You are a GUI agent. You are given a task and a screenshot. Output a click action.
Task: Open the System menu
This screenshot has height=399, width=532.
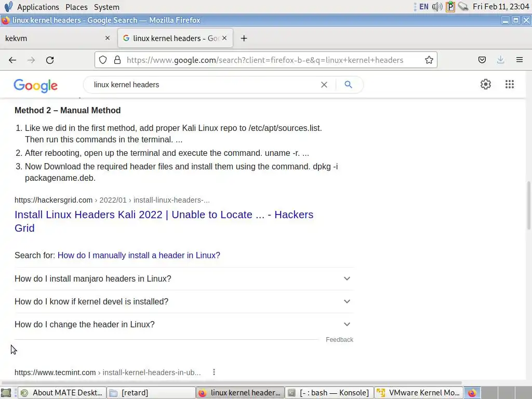107,7
